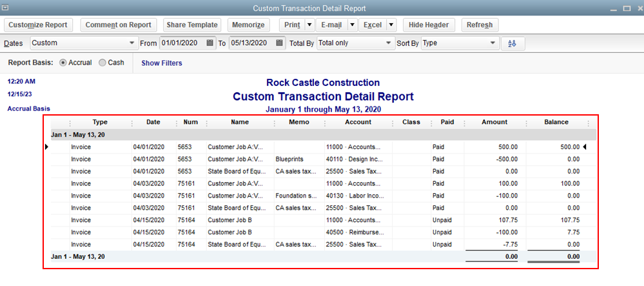
Task: Select the Accrual report basis
Action: 63,63
